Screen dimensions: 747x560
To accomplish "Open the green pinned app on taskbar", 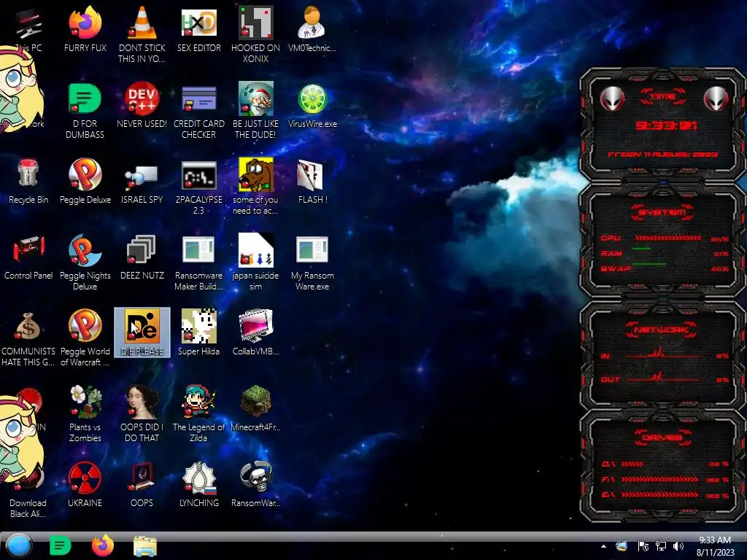I will pos(60,545).
